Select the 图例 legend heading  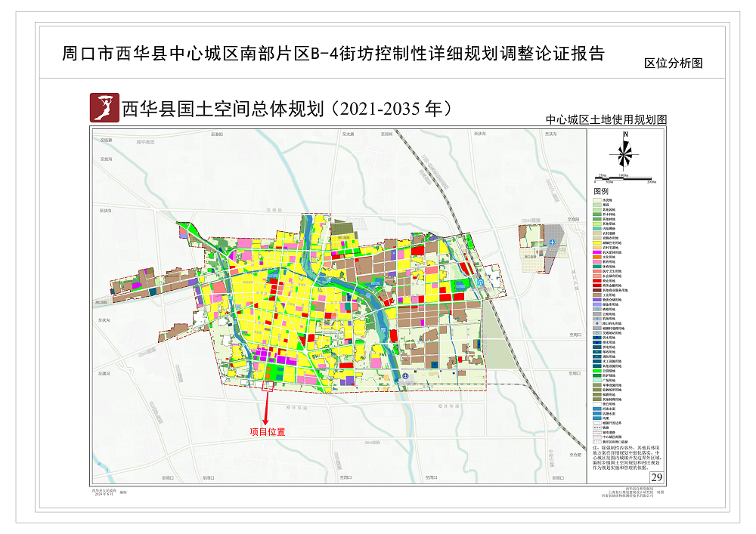coord(600,192)
